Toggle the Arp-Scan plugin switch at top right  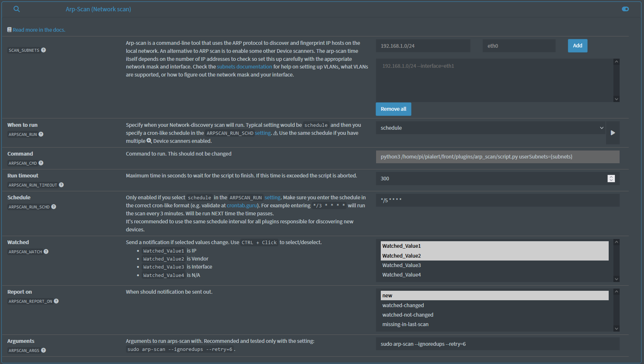coord(625,9)
